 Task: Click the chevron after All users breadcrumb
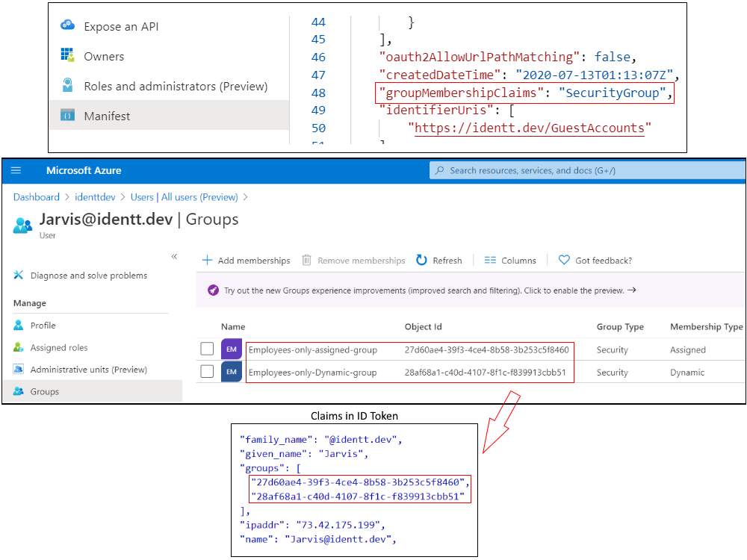point(245,197)
